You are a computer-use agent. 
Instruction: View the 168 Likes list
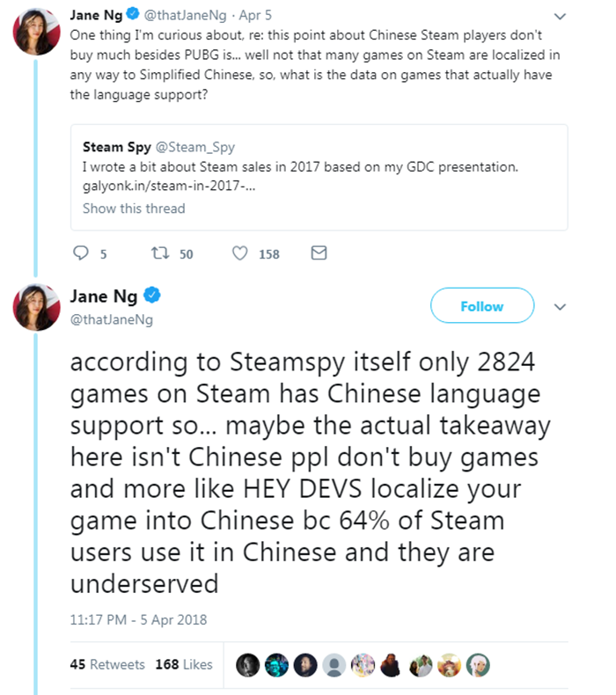pyautogui.click(x=184, y=664)
